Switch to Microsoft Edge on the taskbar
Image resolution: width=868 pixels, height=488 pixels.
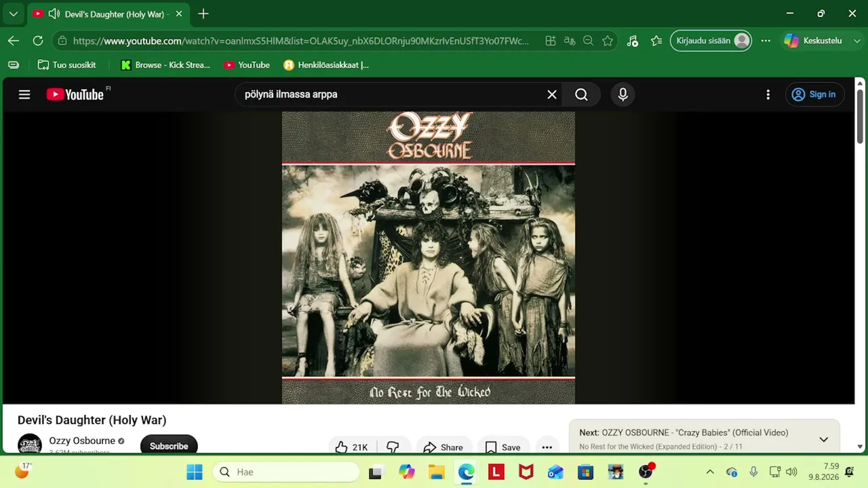pyautogui.click(x=467, y=472)
